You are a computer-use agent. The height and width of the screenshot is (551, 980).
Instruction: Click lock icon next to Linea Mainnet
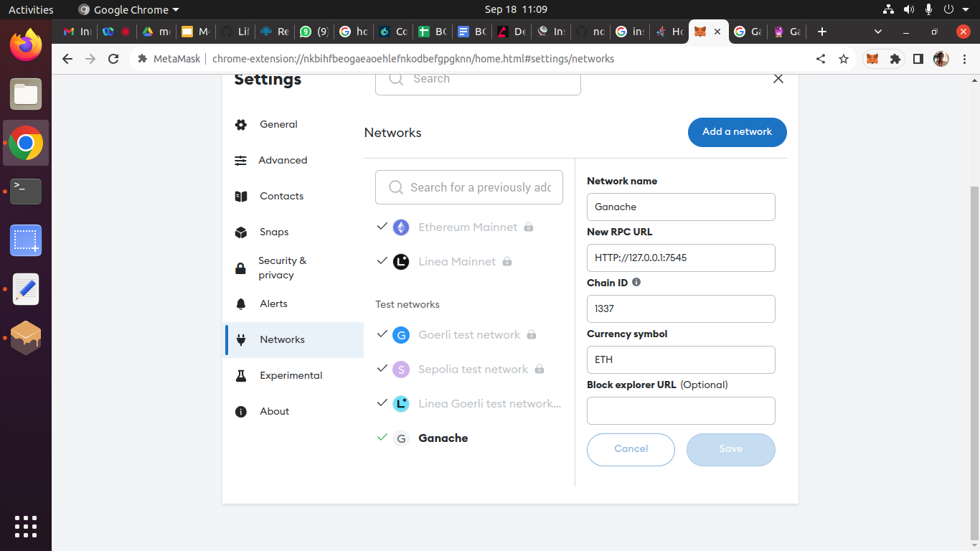coord(507,262)
